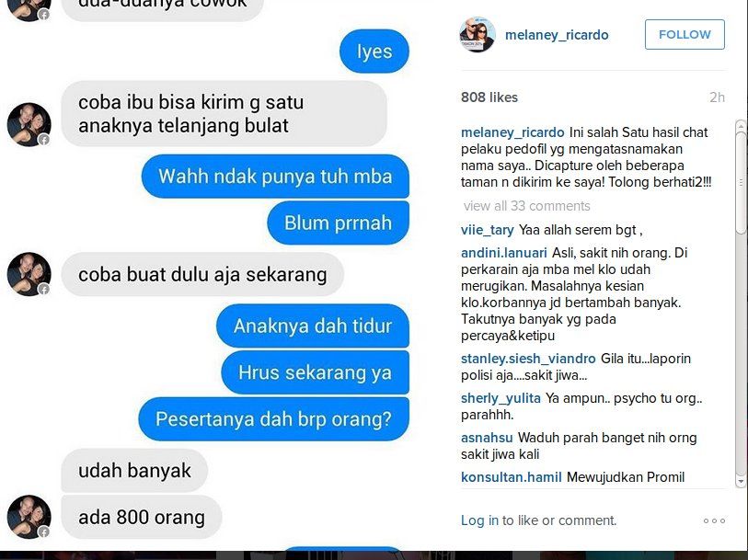Open sherly_yulita commenter profile
The height and width of the screenshot is (560, 748).
point(501,398)
